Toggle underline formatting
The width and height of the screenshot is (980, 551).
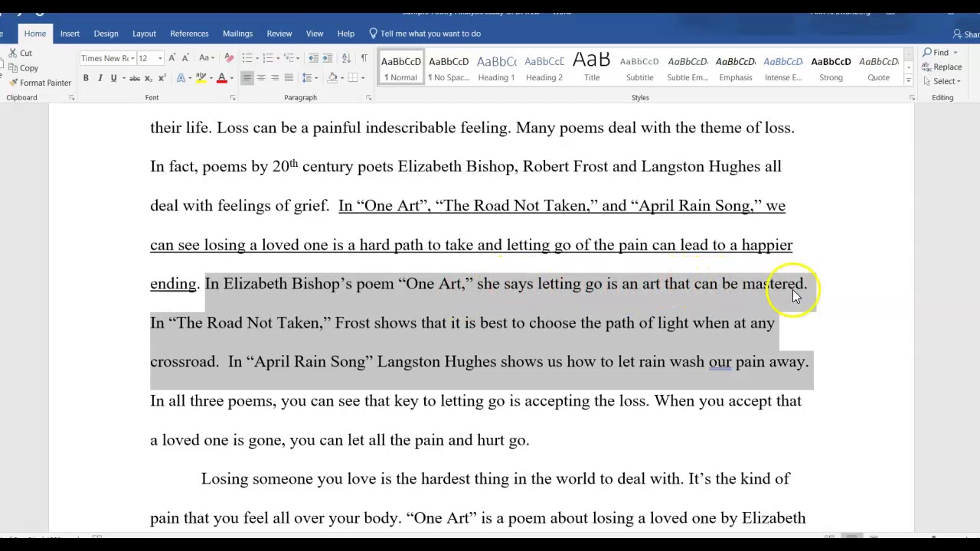[113, 78]
